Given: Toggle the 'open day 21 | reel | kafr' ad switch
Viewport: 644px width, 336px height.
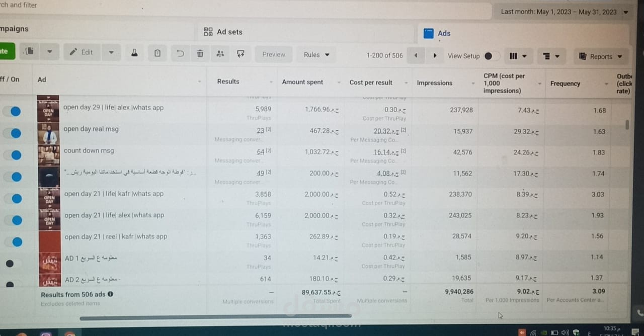Looking at the screenshot, I should pos(15,241).
